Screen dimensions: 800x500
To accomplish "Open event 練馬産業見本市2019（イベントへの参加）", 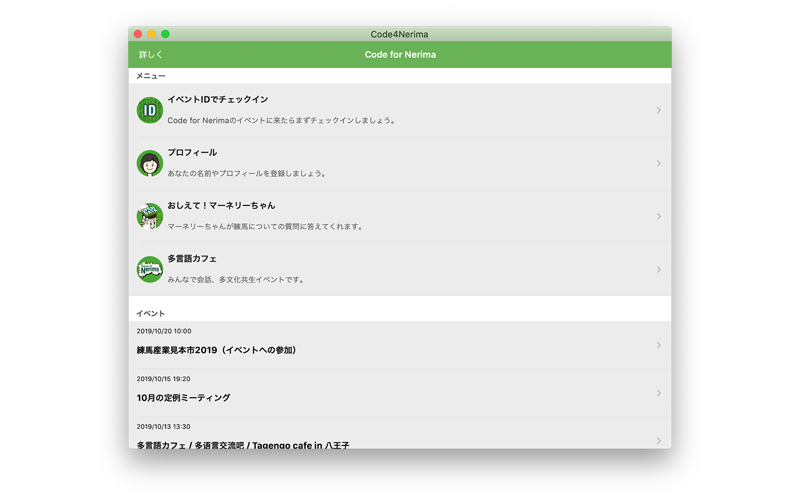I will 216,350.
